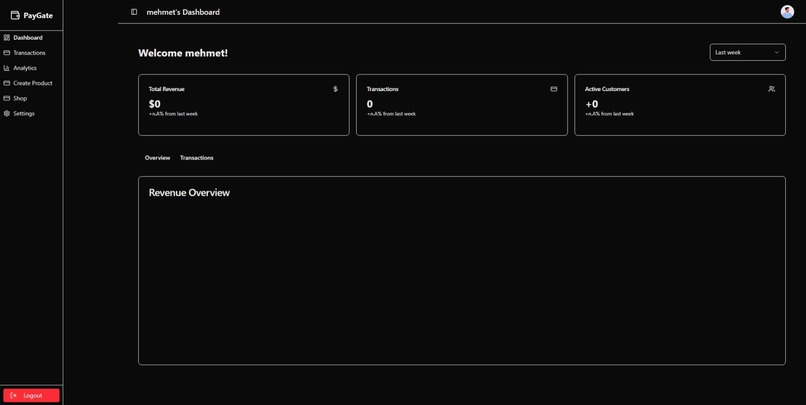Click the "+0" active customers value

pyautogui.click(x=592, y=104)
